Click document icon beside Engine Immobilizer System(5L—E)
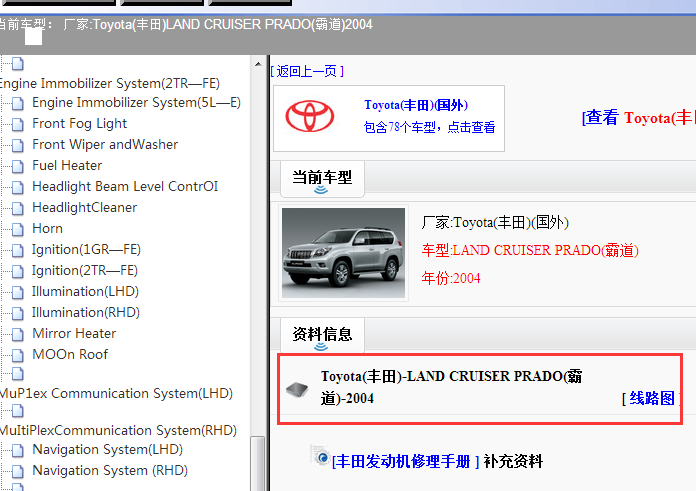This screenshot has width=696, height=491. coord(18,103)
